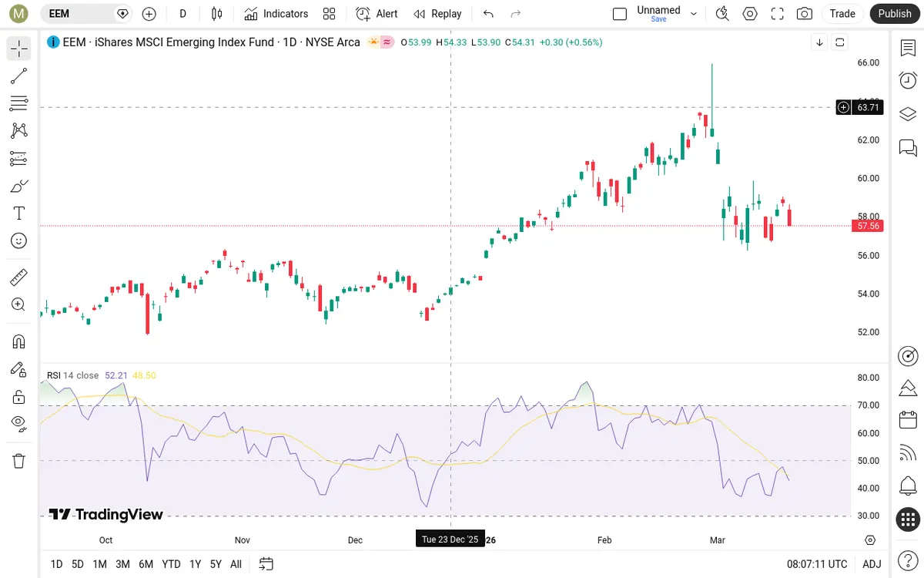Toggle stay in drawing mode
The width and height of the screenshot is (924, 578).
point(19,369)
